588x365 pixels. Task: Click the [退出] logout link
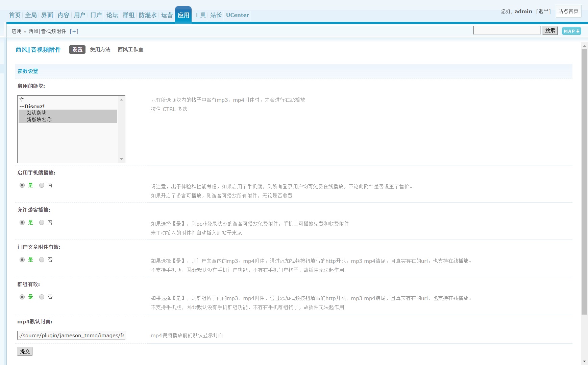click(x=543, y=12)
